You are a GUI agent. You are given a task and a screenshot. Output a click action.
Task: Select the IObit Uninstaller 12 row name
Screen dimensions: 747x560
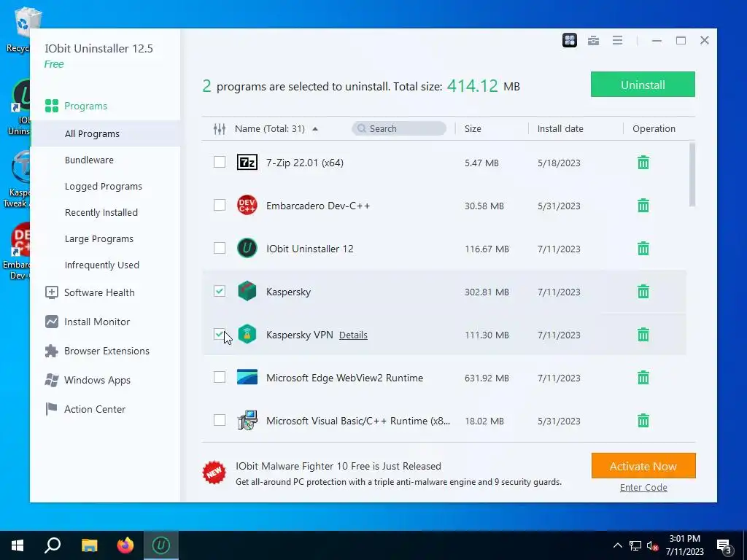[309, 249]
